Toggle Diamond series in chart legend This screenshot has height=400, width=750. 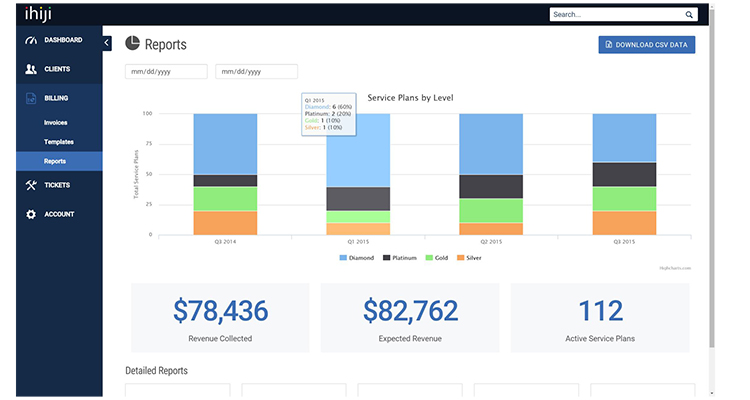pos(357,258)
